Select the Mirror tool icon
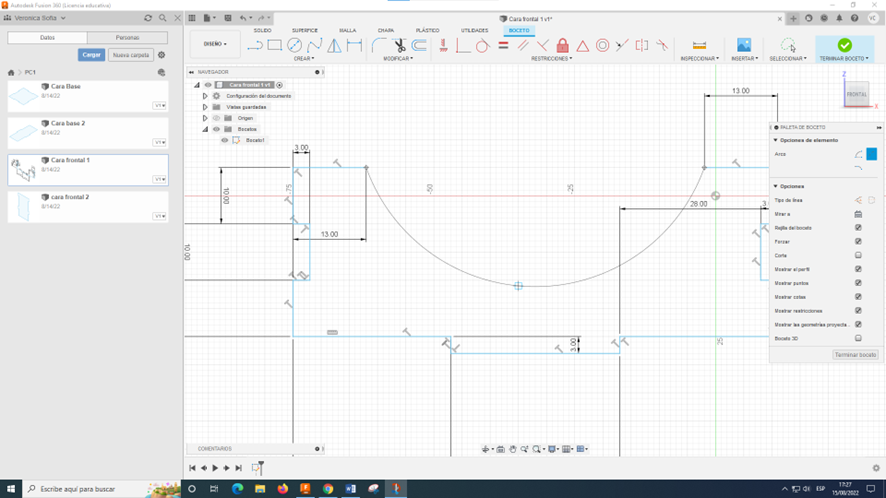The width and height of the screenshot is (886, 498). point(335,45)
